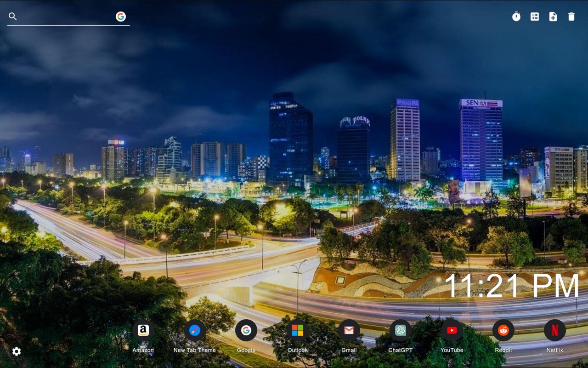Image resolution: width=588 pixels, height=368 pixels.
Task: Go to the Reddit shortcut
Action: click(503, 330)
